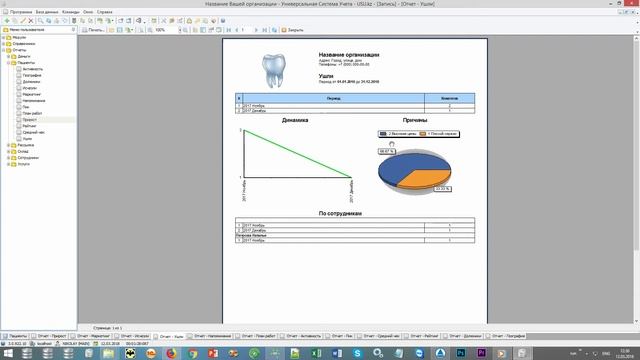The image size is (640, 360).
Task: Click orange legend swatch in Причины chart
Action: [423, 134]
